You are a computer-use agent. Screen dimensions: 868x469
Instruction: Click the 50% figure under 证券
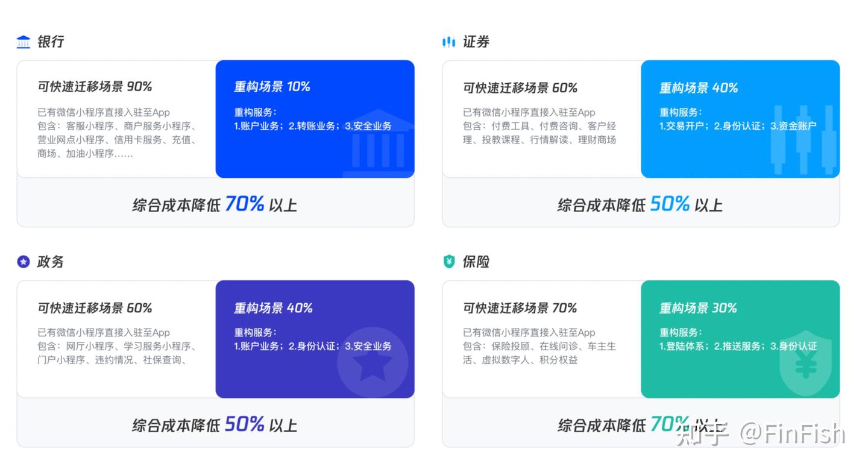pyautogui.click(x=670, y=204)
